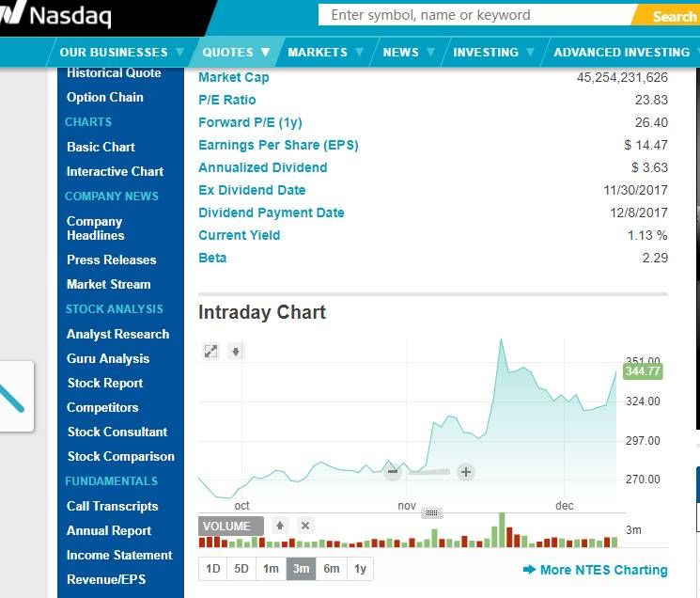Open Stock Report in sidebar

click(105, 383)
